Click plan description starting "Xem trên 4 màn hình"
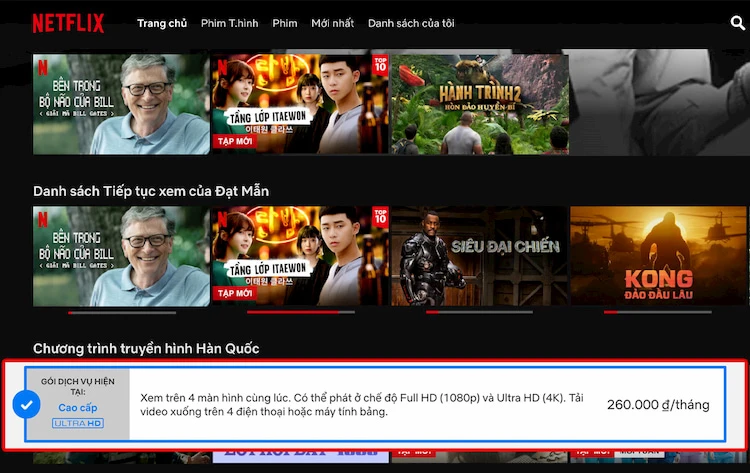 (362, 405)
